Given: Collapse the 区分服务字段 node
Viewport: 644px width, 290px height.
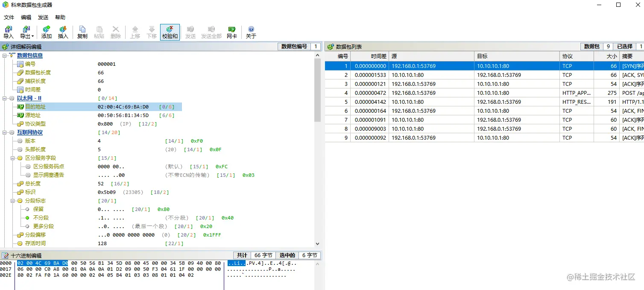Looking at the screenshot, I should coord(12,158).
